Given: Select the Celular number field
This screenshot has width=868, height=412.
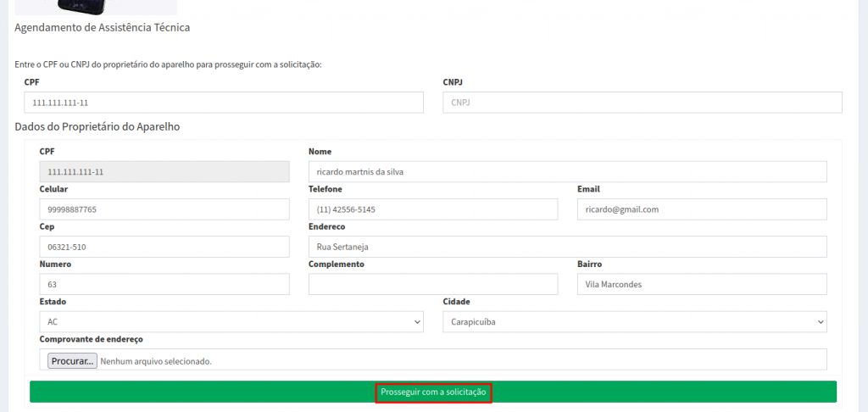Looking at the screenshot, I should [164, 209].
